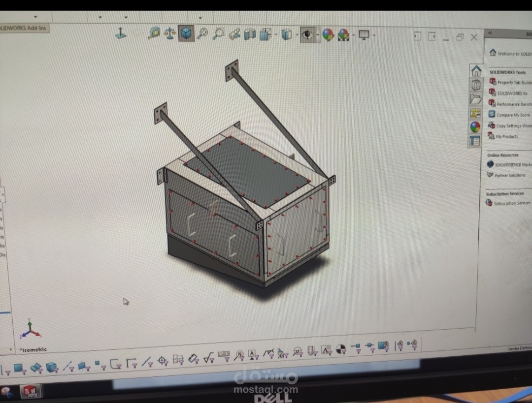Select the Zoom to Fit tool
This screenshot has height=403, width=532.
tap(202, 34)
